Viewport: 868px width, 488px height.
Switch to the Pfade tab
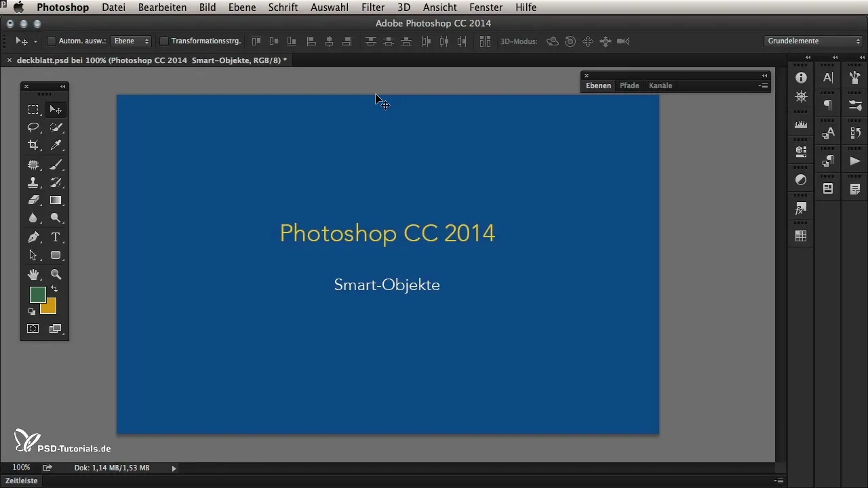[x=629, y=86]
